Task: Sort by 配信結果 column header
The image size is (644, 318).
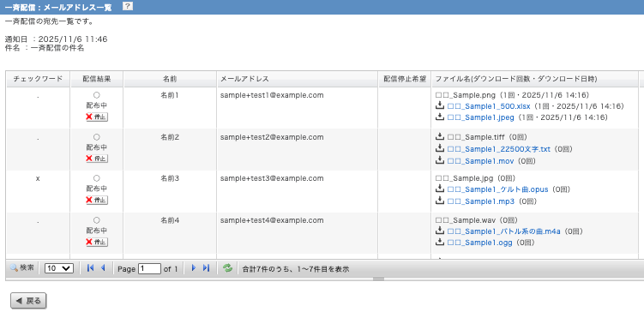Action: click(x=97, y=79)
